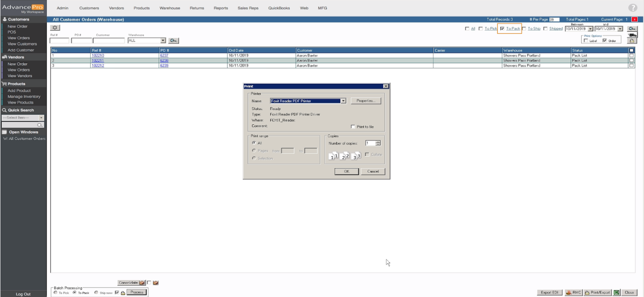Open the Reports menu
644x297 pixels.
pyautogui.click(x=221, y=8)
